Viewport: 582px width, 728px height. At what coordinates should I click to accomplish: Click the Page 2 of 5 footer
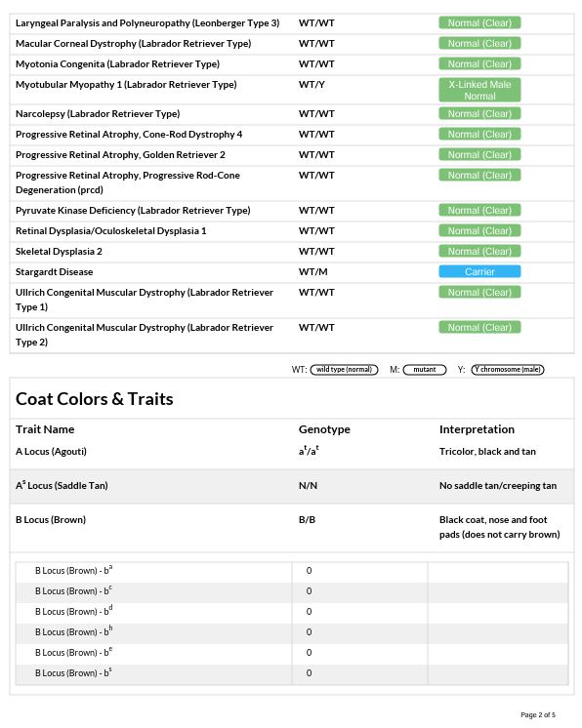coord(538,715)
